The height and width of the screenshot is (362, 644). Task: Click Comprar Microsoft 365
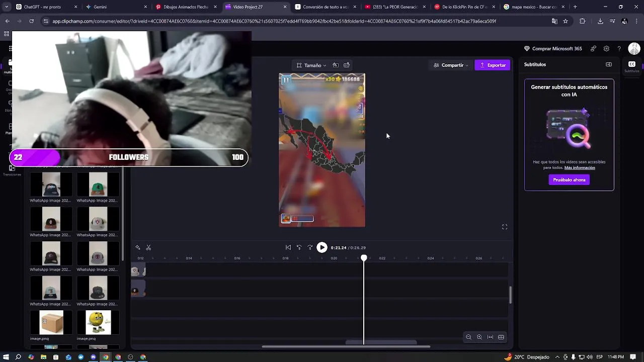coord(553,49)
